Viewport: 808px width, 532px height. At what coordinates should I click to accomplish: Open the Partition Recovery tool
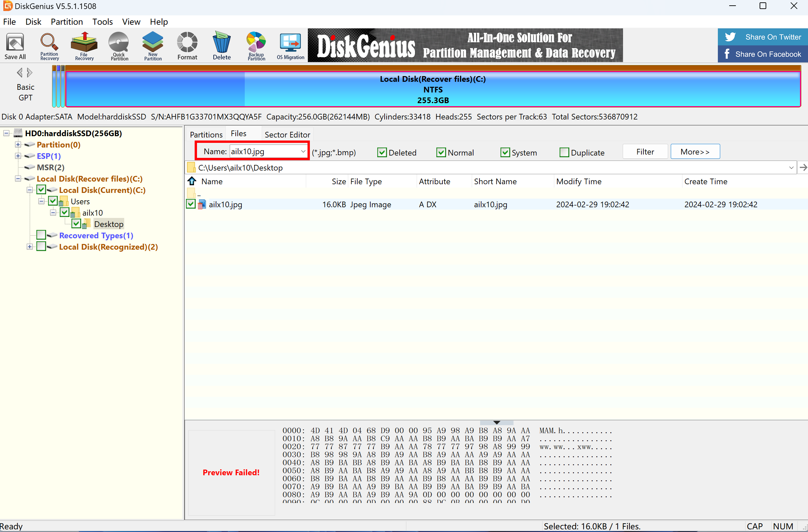click(x=49, y=46)
